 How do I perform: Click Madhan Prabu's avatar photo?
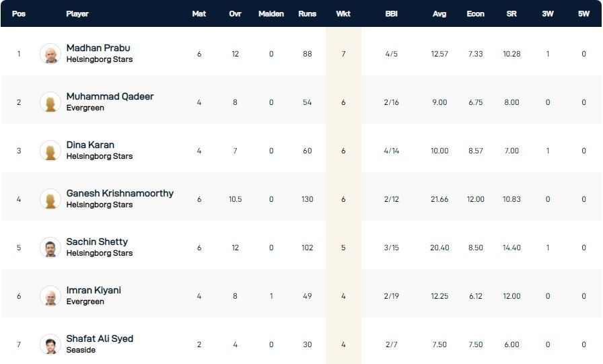click(50, 54)
